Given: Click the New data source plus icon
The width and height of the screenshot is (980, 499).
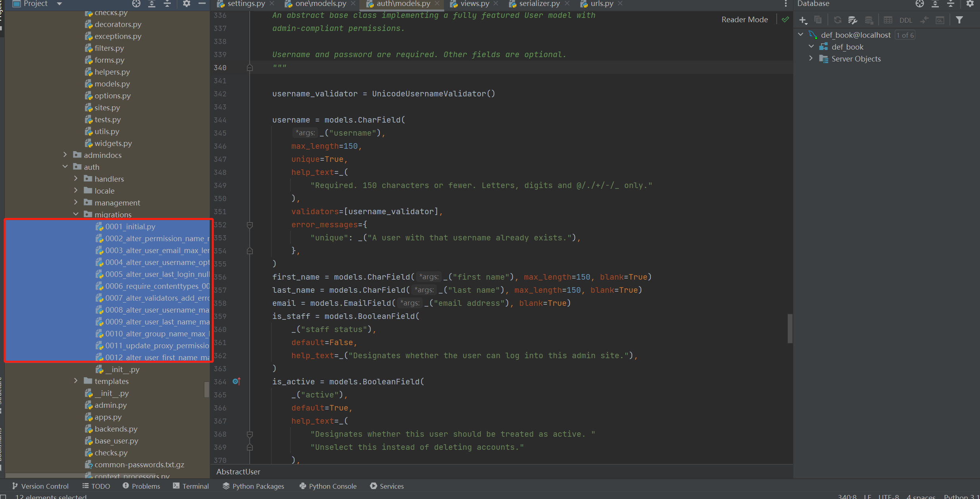Looking at the screenshot, I should point(802,20).
